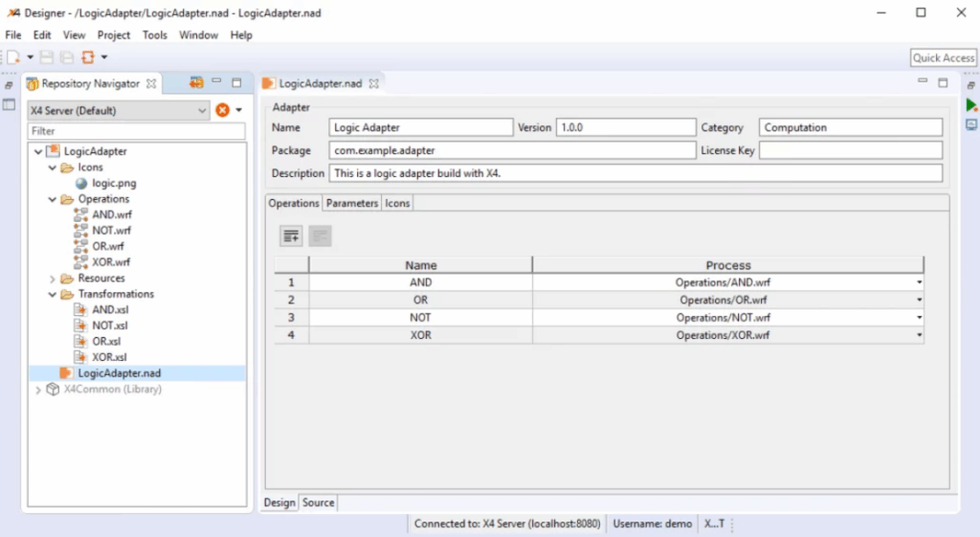Click the License Key input field
The height and width of the screenshot is (537, 980).
point(850,150)
